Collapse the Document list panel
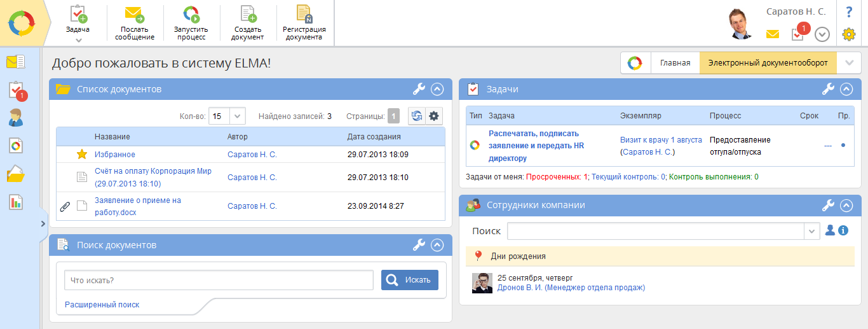This screenshot has width=868, height=329. click(x=437, y=89)
